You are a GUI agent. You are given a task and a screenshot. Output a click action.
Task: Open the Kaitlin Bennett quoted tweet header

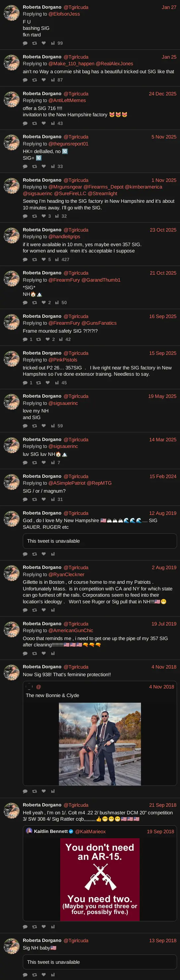click(x=100, y=832)
